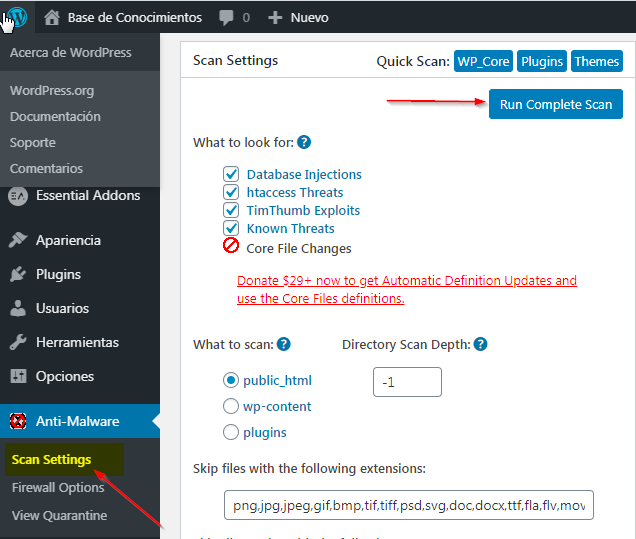Open help icon next to What to scan

point(284,345)
